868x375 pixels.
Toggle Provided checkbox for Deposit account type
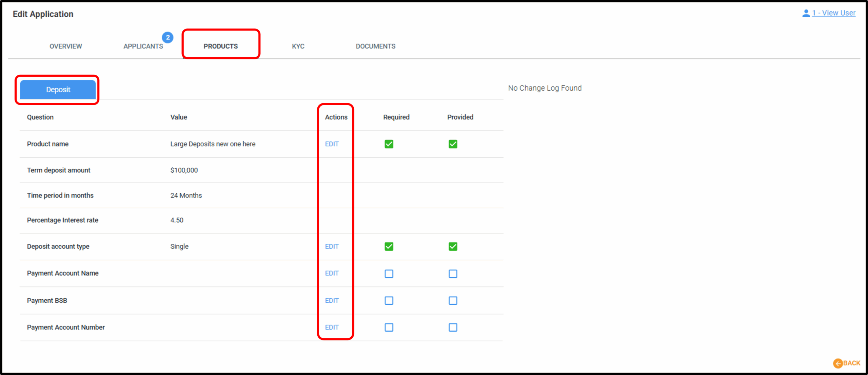(x=453, y=246)
